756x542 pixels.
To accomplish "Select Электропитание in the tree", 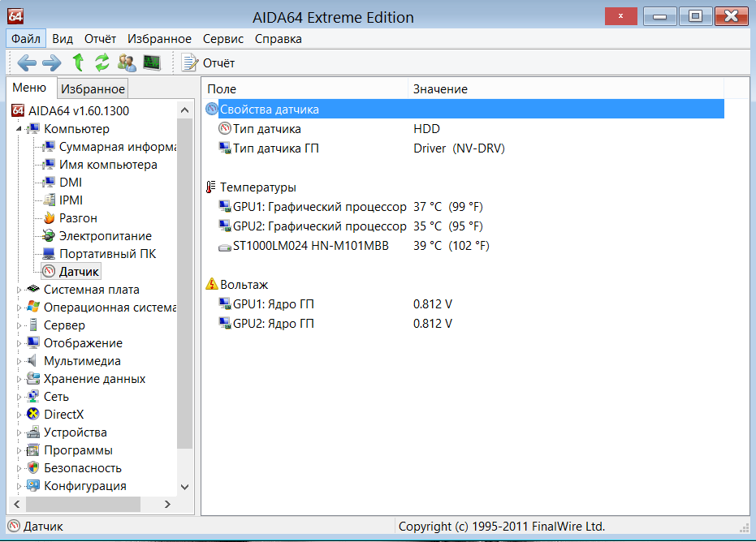I will coord(105,236).
